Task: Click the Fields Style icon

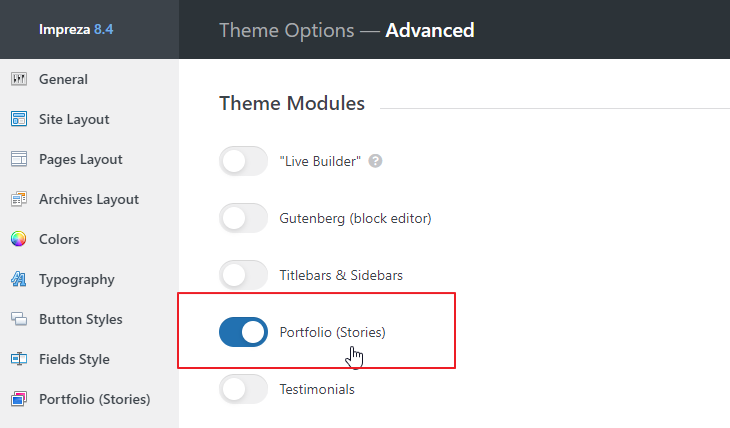Action: tap(18, 359)
